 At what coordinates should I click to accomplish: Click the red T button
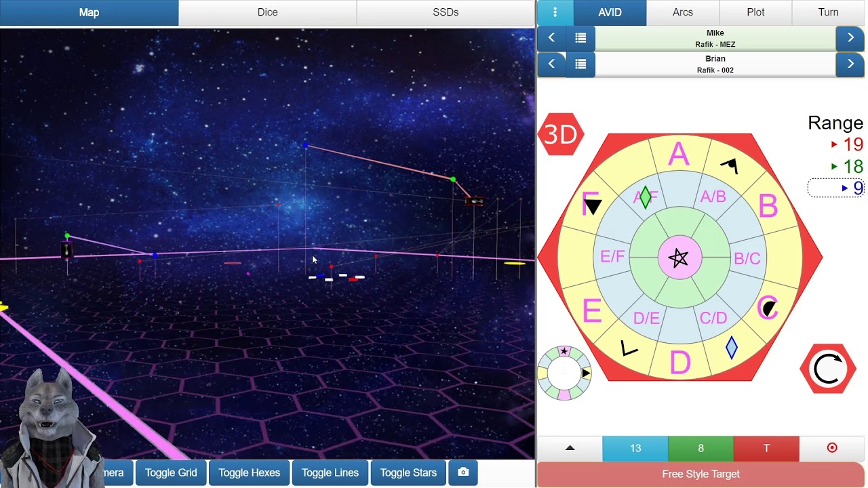click(x=766, y=448)
